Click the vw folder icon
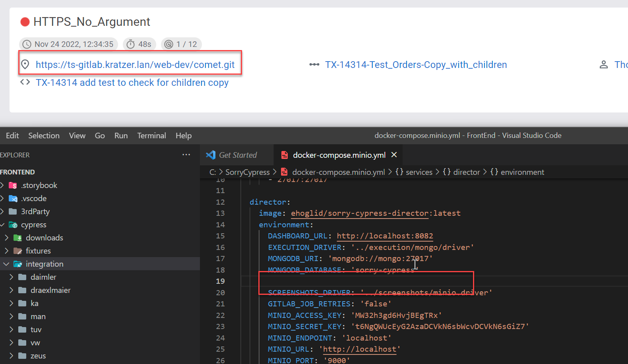The width and height of the screenshot is (628, 364). 22,343
